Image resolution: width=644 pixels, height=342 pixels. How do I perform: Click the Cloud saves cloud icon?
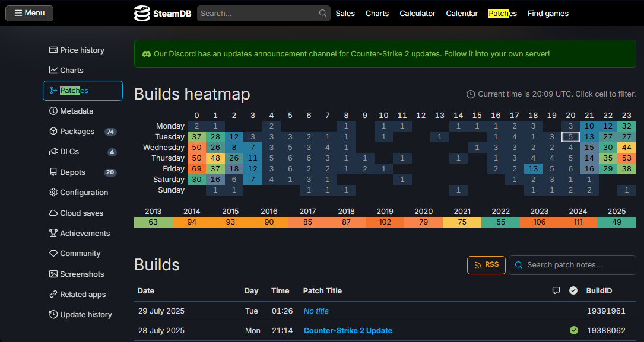click(53, 213)
